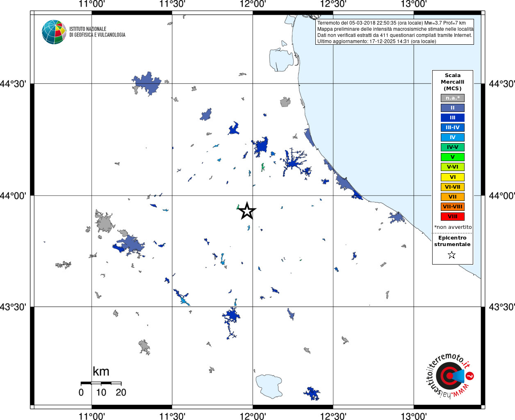Screen dimensions: 515x420
Task: Click the light-blue lake near the bottom center
Action: (x=269, y=386)
